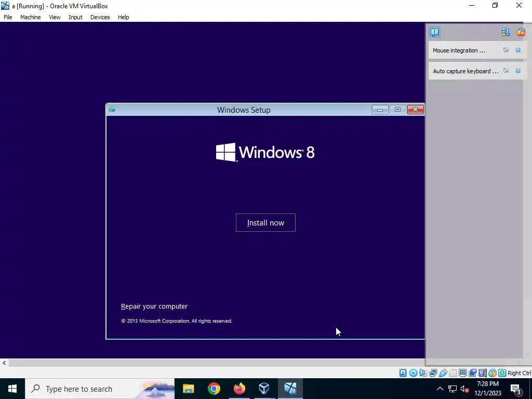The image size is (532, 399).
Task: Open the Windows Action Center notifications
Action: tap(516, 389)
